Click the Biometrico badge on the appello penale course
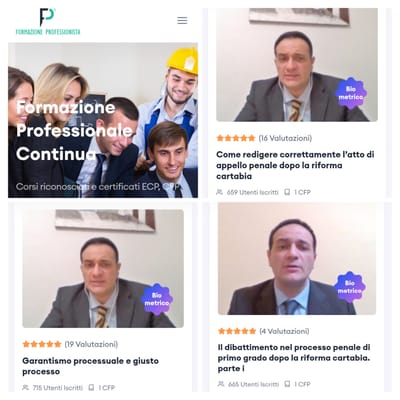Screen dimensions: 400x400 point(350,93)
